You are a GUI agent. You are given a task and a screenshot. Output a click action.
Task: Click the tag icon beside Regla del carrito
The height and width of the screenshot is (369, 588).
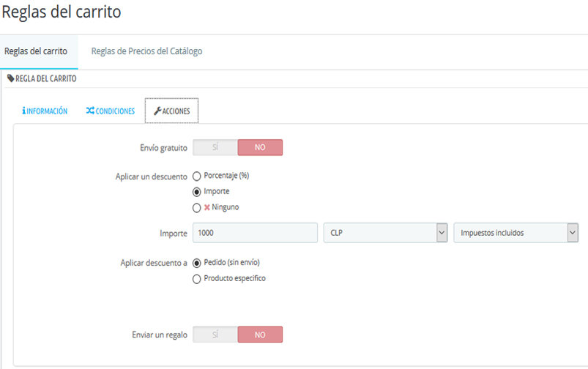tap(10, 78)
